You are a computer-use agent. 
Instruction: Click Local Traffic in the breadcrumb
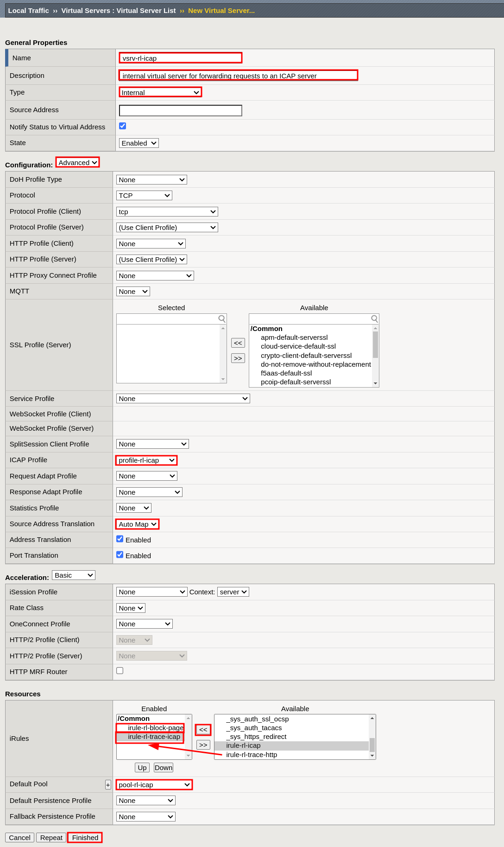[28, 11]
